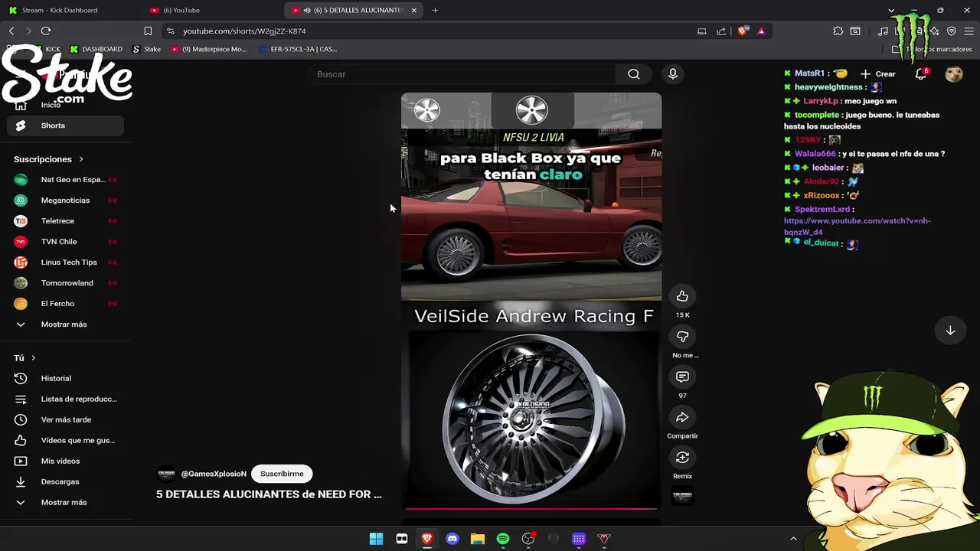Click into the Buscar search field

[x=462, y=74]
